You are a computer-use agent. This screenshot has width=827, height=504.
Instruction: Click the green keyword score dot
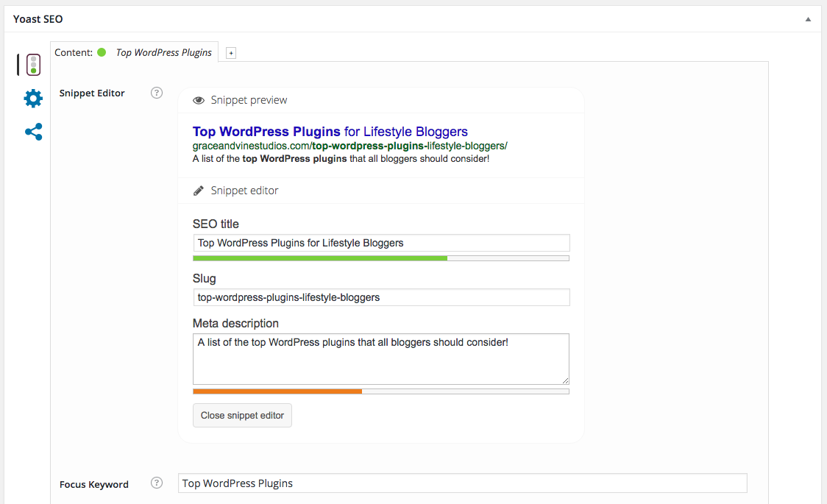[x=102, y=52]
